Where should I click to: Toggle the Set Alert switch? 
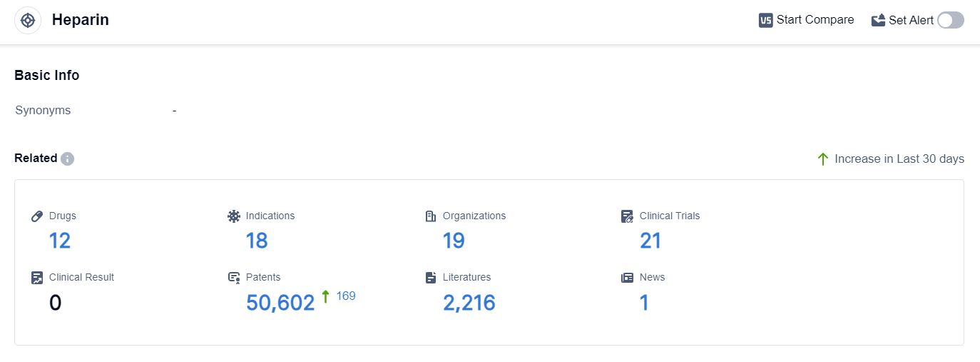coord(950,20)
